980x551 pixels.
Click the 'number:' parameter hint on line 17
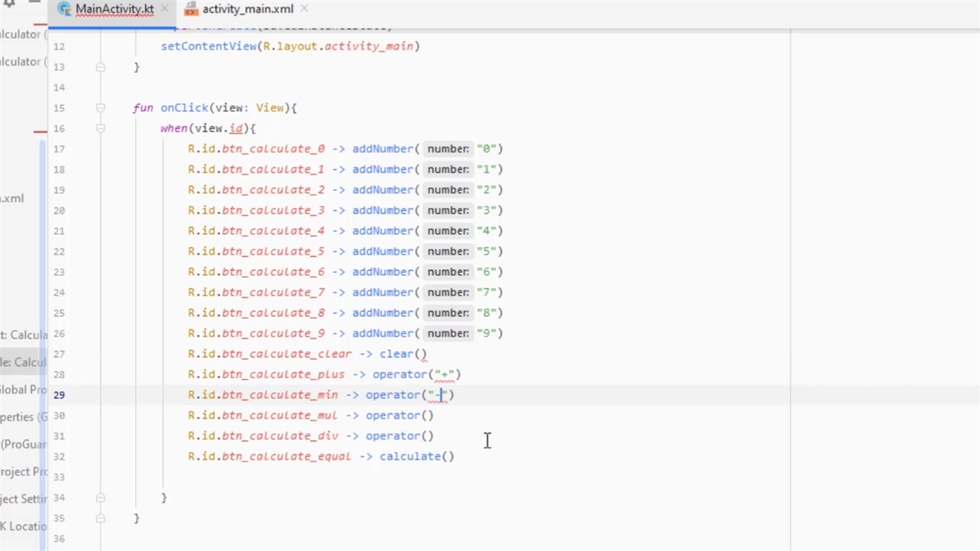coord(448,149)
